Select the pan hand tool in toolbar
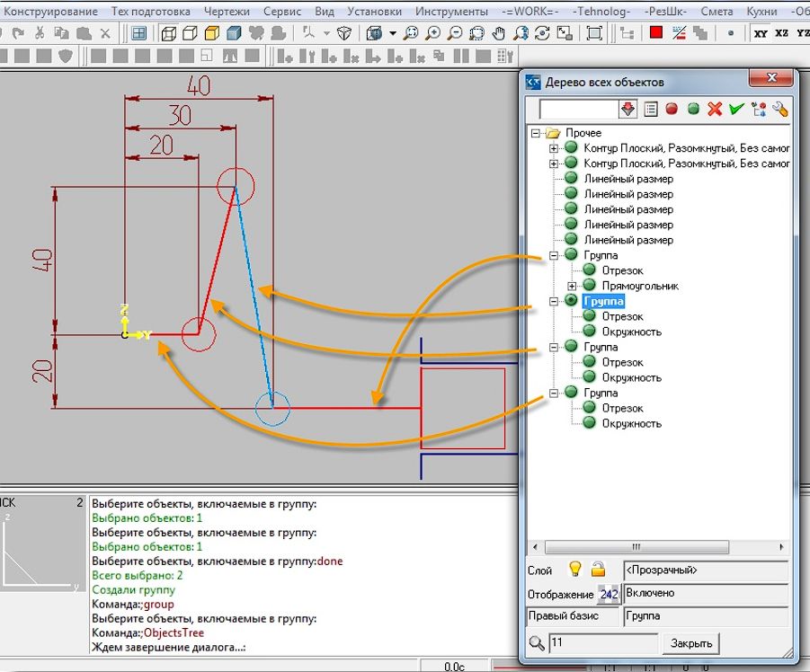 [499, 33]
